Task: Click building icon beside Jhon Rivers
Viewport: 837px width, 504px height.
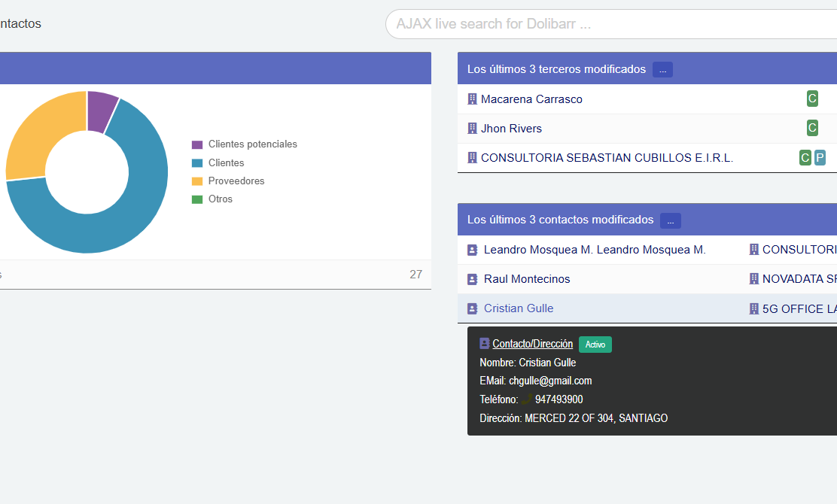Action: (x=473, y=129)
